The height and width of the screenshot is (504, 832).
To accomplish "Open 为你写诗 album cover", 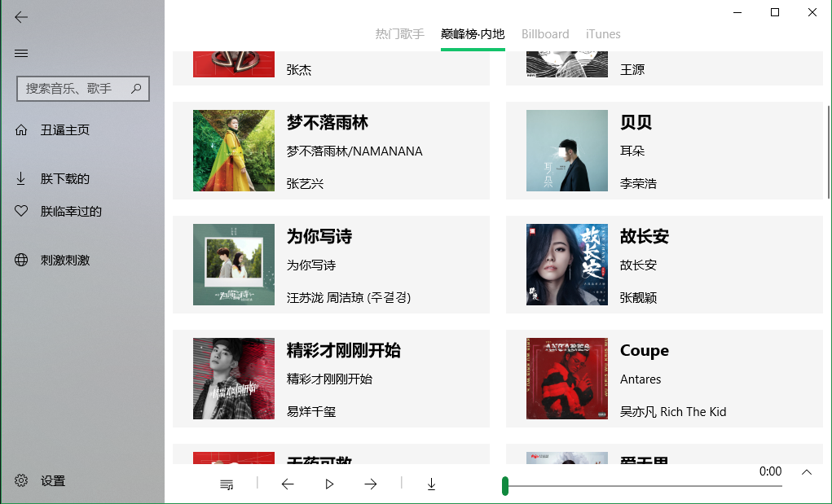I will [234, 265].
